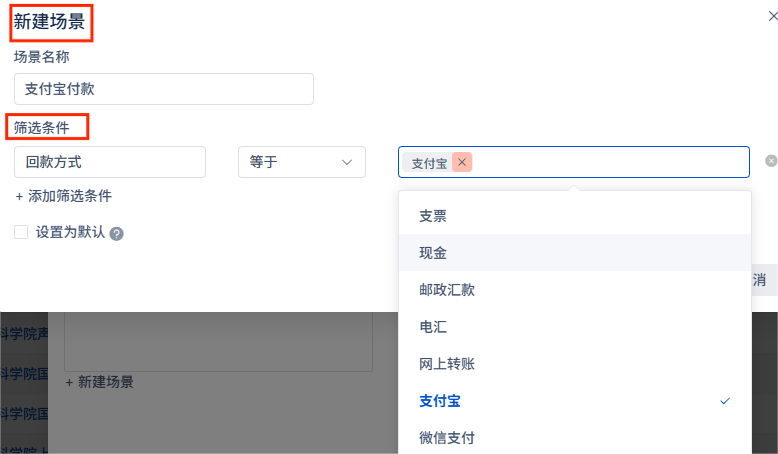This screenshot has width=778, height=454.
Task: Select 微信支付 from the list
Action: [x=575, y=437]
